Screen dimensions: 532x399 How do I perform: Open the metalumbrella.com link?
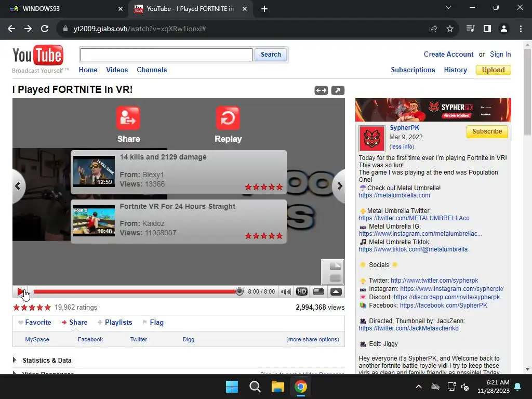coord(395,195)
